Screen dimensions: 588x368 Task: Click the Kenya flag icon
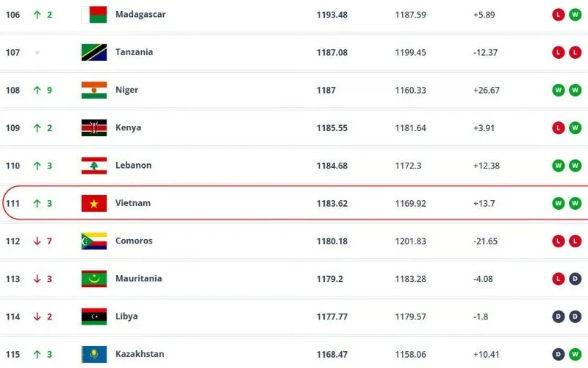tap(94, 127)
